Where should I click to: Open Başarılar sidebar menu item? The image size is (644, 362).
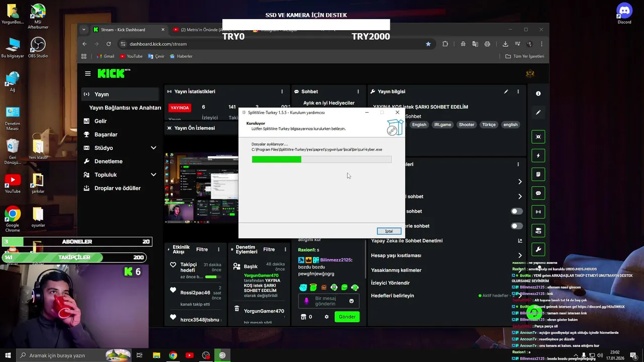(120, 134)
